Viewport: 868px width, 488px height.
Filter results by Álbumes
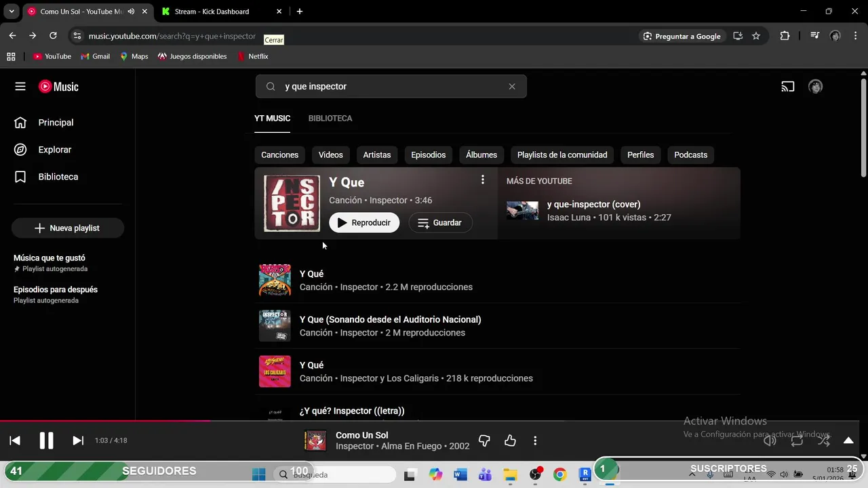[x=481, y=155]
